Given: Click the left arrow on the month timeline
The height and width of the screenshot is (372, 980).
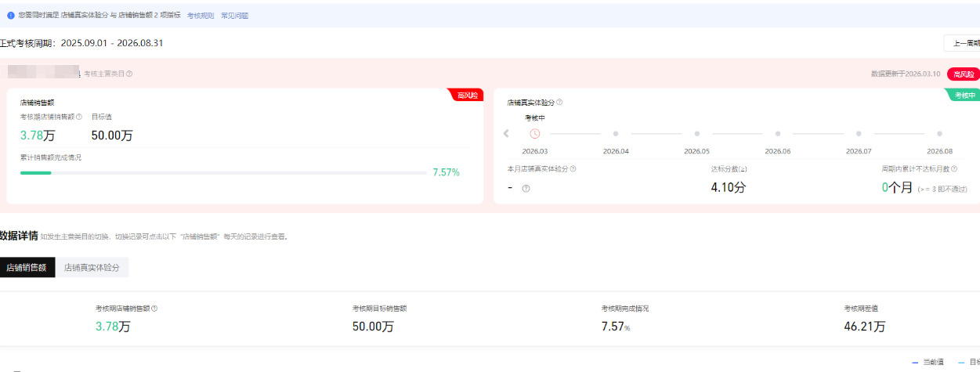Looking at the screenshot, I should coord(506,133).
